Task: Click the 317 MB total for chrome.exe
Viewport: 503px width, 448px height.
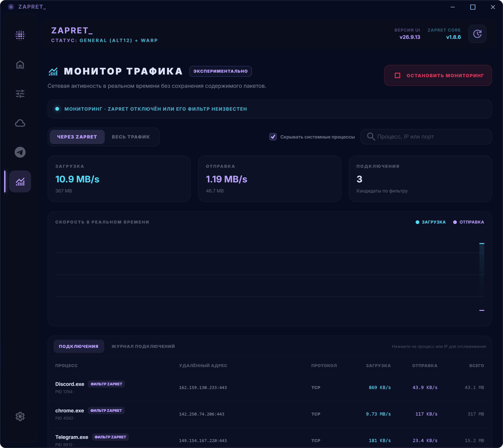Action: click(x=476, y=414)
